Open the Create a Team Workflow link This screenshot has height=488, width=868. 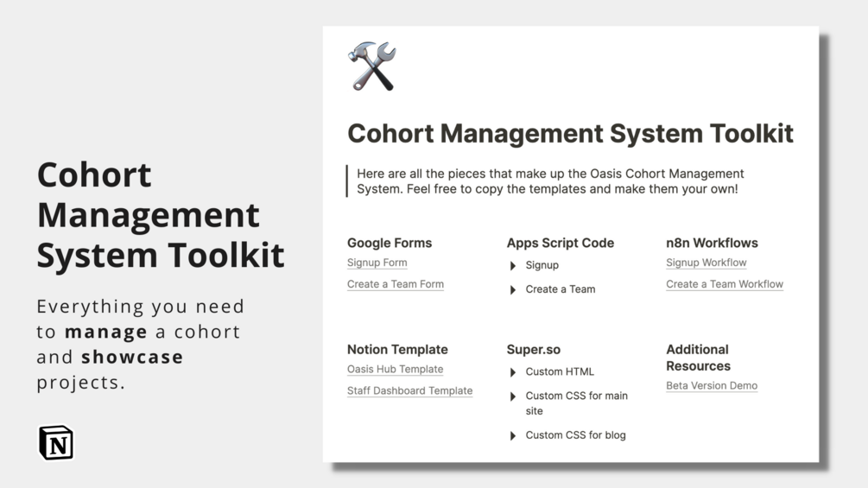tap(724, 284)
